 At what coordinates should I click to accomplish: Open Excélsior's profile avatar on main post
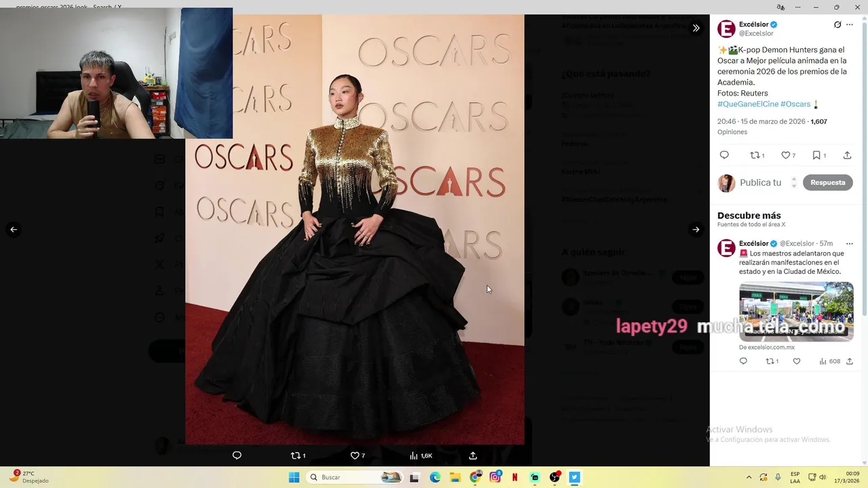[x=726, y=28]
